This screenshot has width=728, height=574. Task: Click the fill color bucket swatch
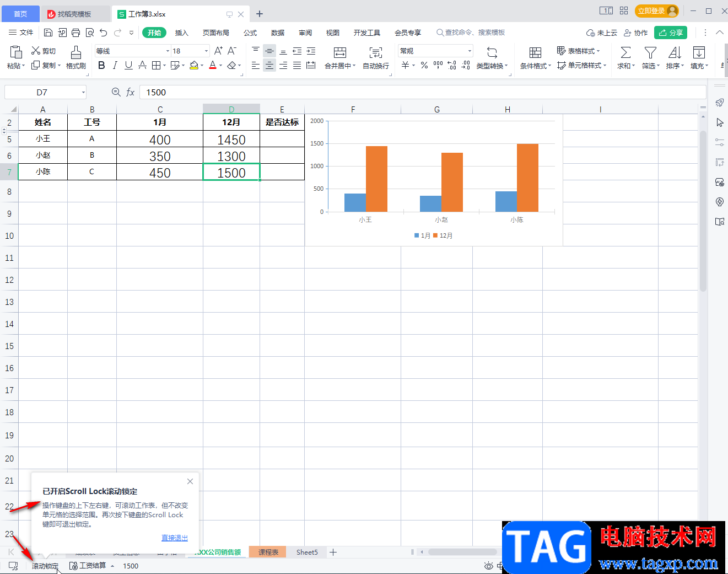(193, 65)
